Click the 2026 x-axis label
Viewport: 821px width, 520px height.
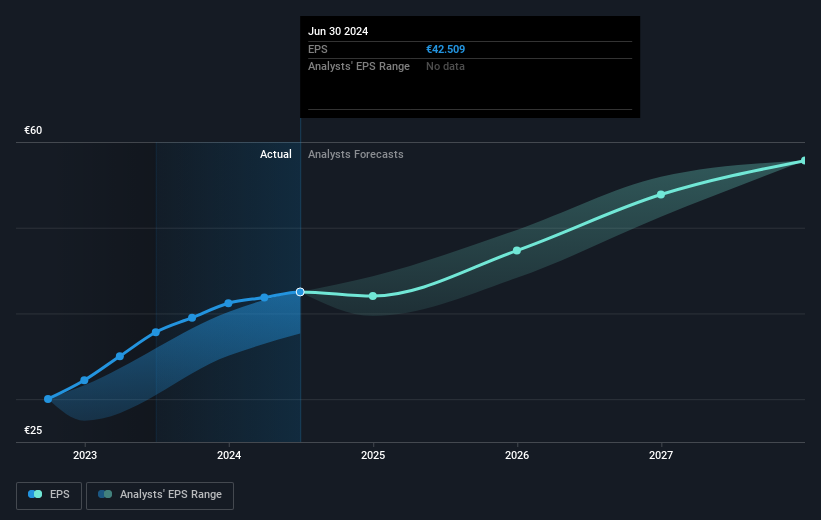tap(517, 455)
